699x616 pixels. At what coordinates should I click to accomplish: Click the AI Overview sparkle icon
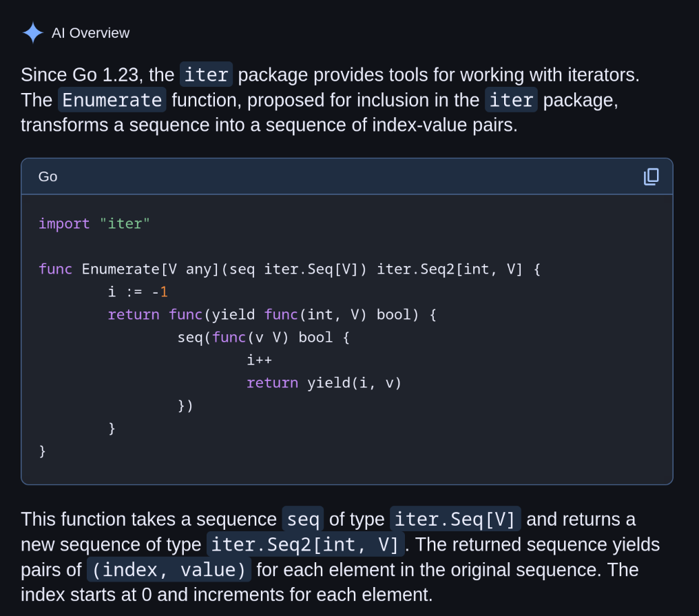click(32, 33)
